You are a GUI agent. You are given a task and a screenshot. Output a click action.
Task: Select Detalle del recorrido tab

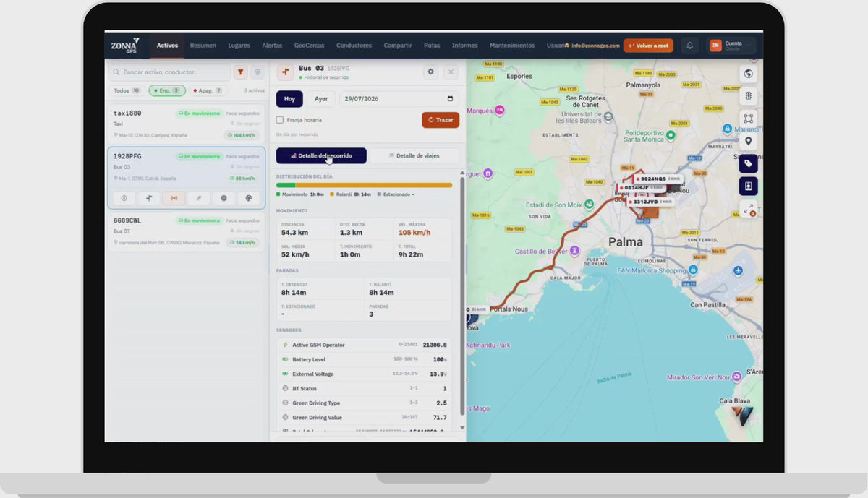pos(321,155)
